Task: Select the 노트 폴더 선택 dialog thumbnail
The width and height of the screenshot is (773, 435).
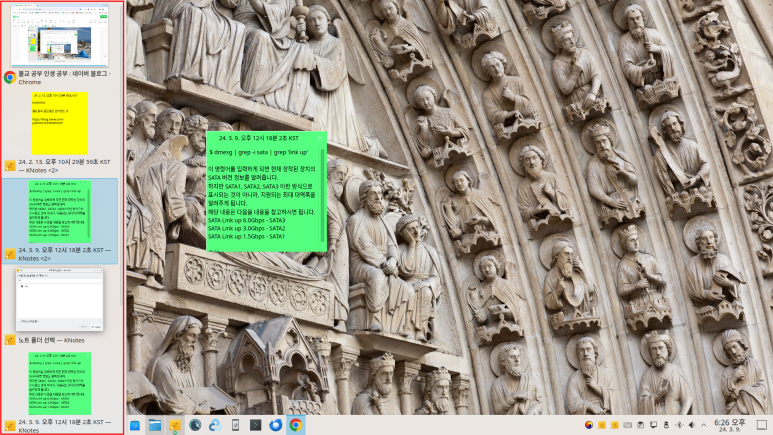Action: pos(60,299)
